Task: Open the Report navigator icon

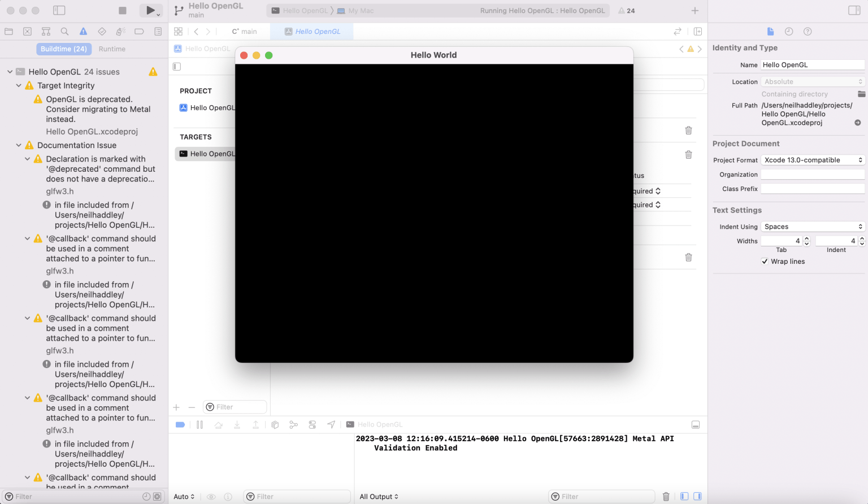Action: (x=158, y=32)
